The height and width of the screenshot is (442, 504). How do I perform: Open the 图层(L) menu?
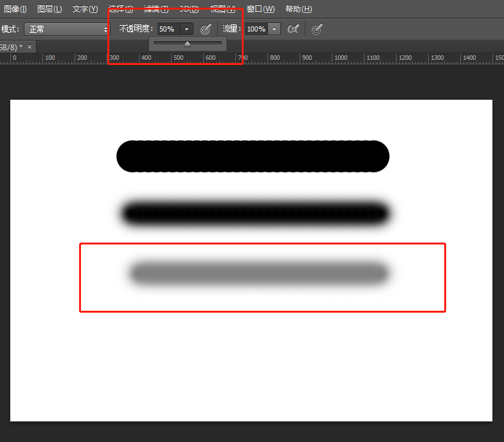click(50, 9)
